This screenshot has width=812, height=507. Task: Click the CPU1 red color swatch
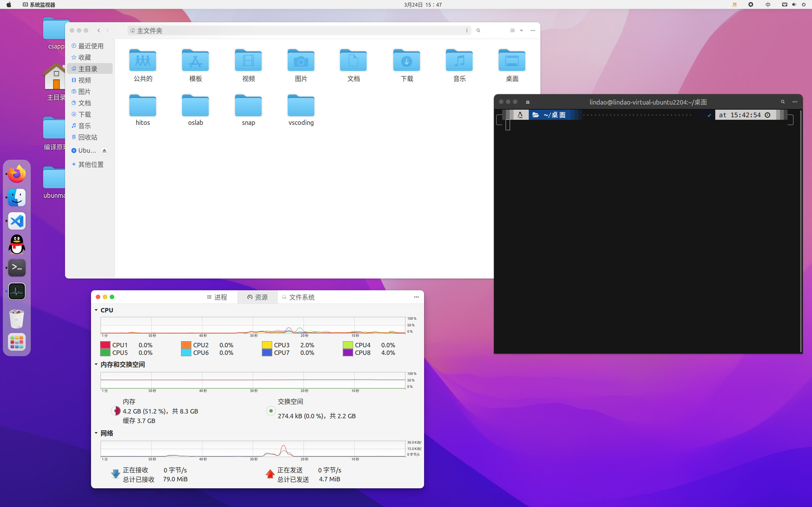(x=105, y=345)
